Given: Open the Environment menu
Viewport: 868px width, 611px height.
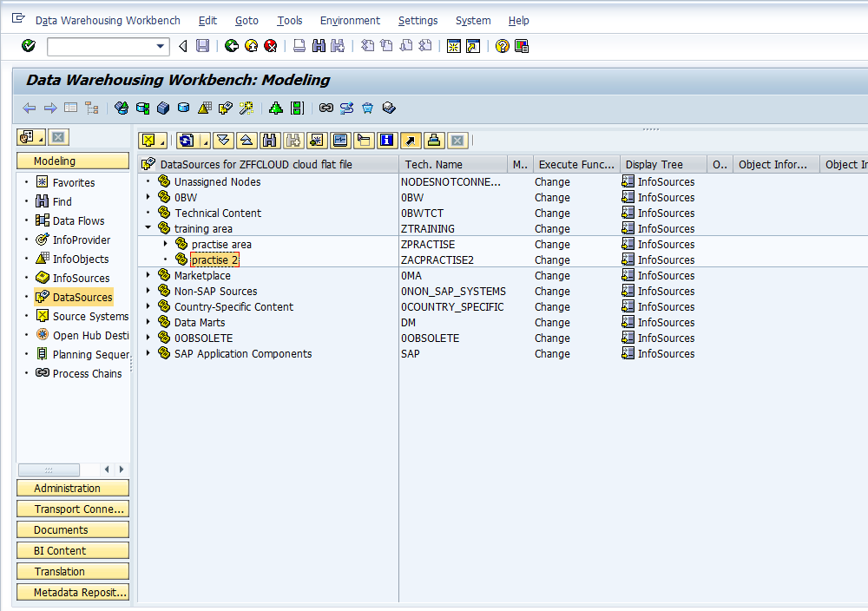Looking at the screenshot, I should tap(350, 20).
